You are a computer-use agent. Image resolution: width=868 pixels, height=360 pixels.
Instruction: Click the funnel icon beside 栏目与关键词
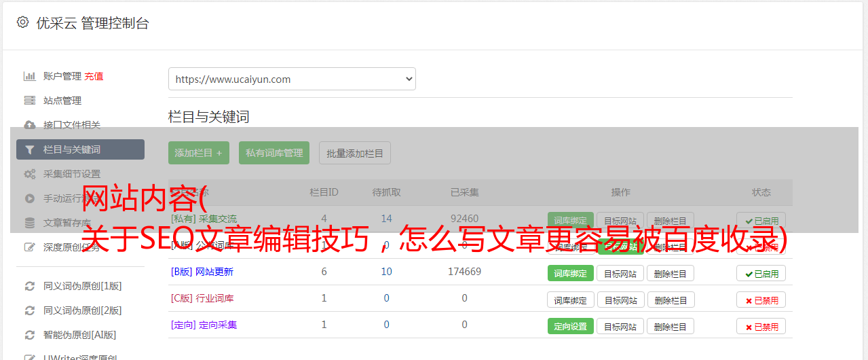click(29, 149)
